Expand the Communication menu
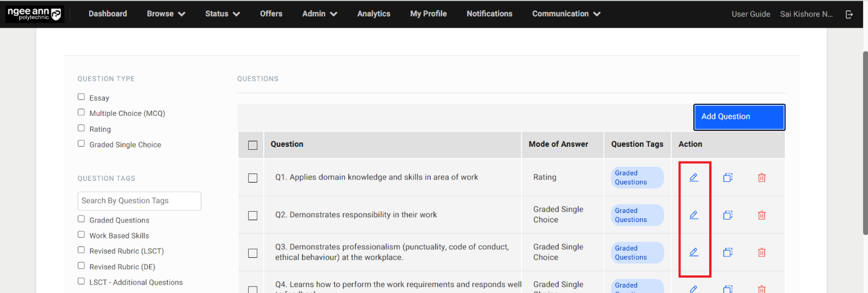Screen dimensions: 868x293 coord(566,14)
